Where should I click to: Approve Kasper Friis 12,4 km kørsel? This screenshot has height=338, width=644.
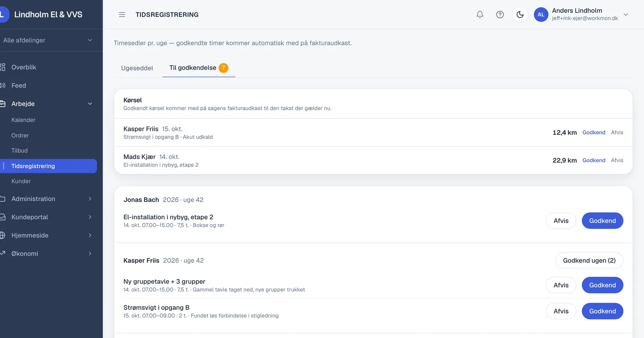pos(594,132)
